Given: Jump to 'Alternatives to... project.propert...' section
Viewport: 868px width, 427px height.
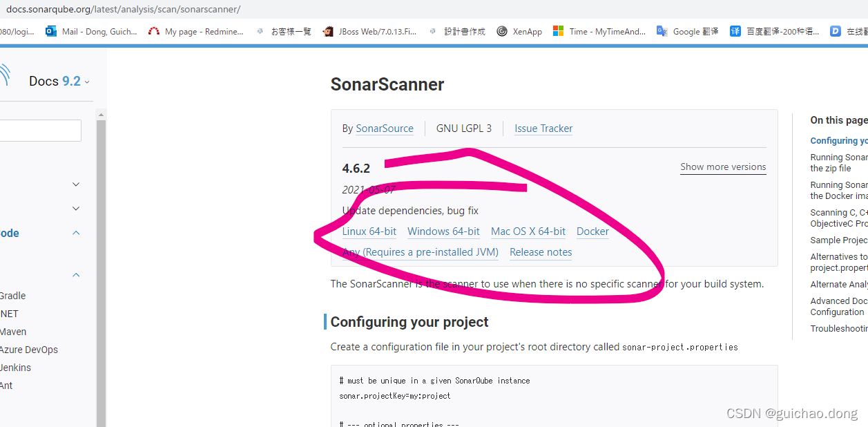Looking at the screenshot, I should pyautogui.click(x=839, y=262).
